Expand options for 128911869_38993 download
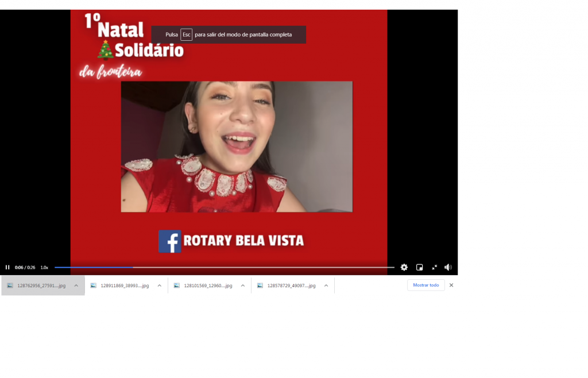The image size is (588, 378). (x=159, y=286)
